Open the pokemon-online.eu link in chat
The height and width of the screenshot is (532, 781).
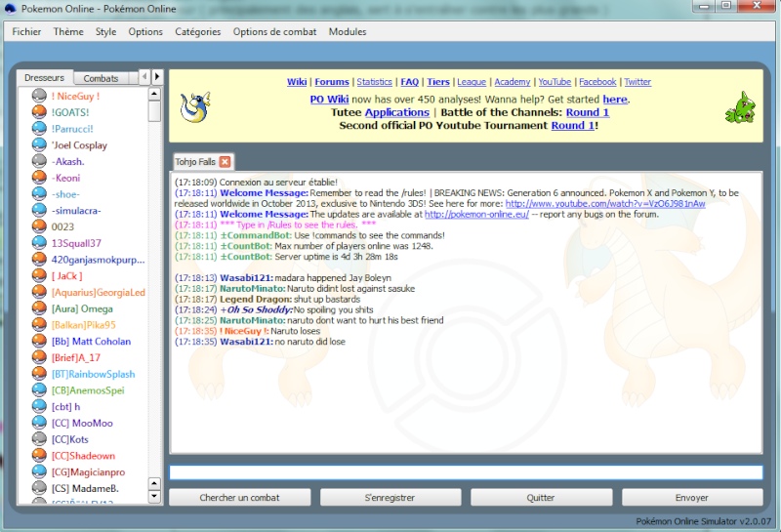[x=476, y=214]
